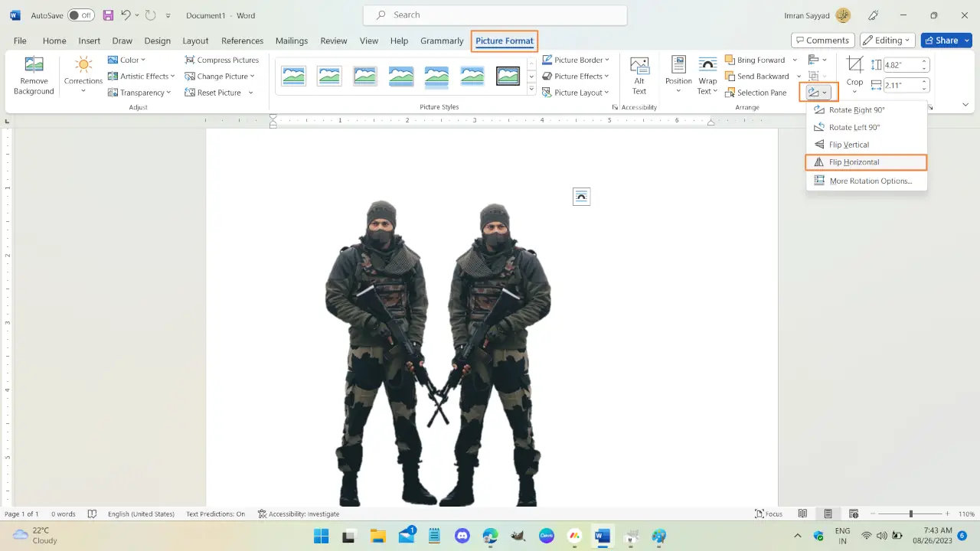Click the zoom in plus button
This screenshot has height=551, width=980.
coord(948,514)
